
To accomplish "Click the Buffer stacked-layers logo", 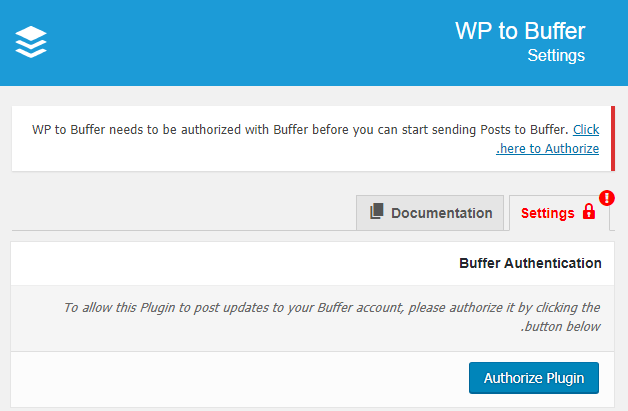I will point(31,42).
